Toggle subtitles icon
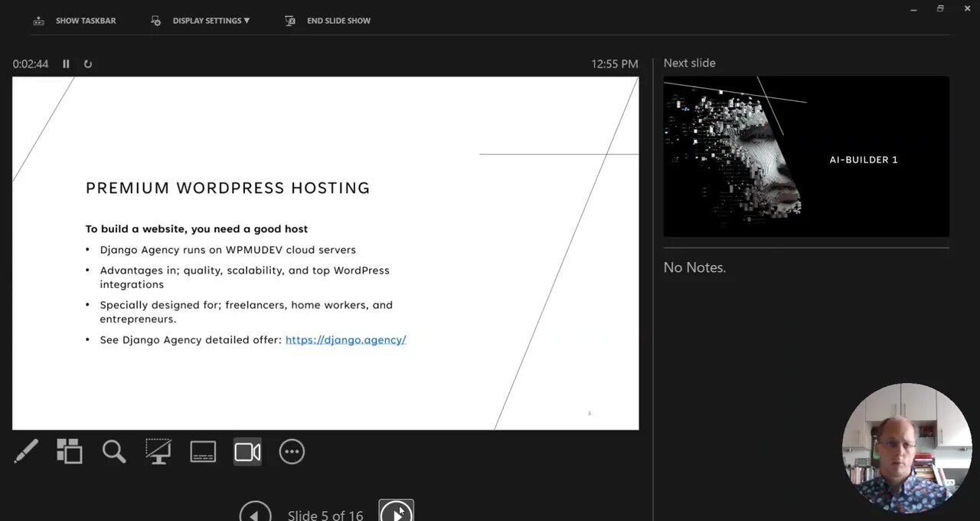980x521 pixels. point(203,451)
